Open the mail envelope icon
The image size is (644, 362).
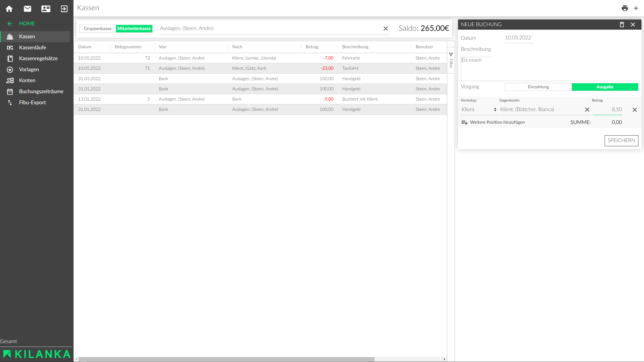(28, 9)
